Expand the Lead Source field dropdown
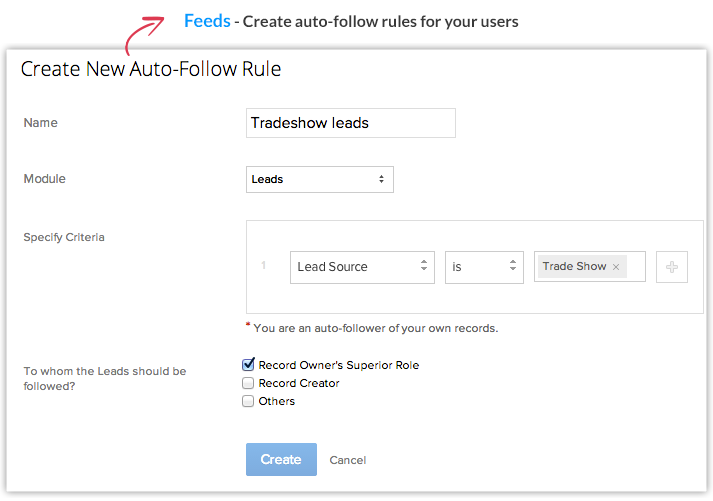Viewport: 713px width, 501px height. (361, 267)
